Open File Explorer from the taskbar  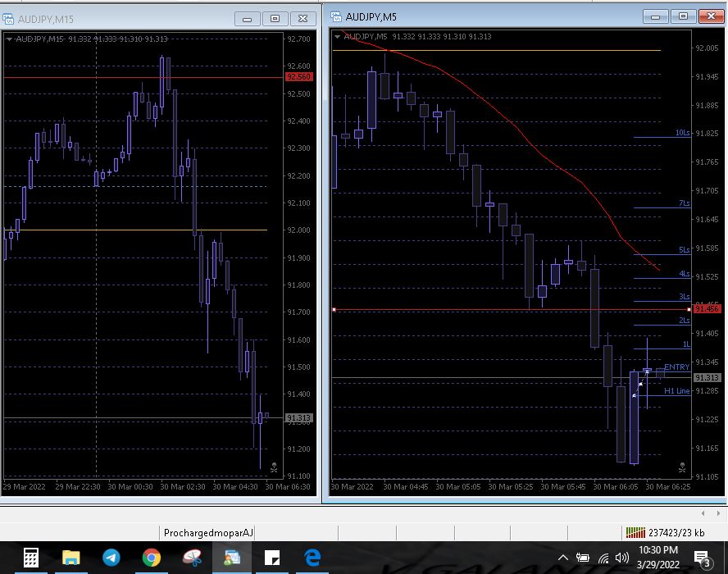tap(71, 558)
